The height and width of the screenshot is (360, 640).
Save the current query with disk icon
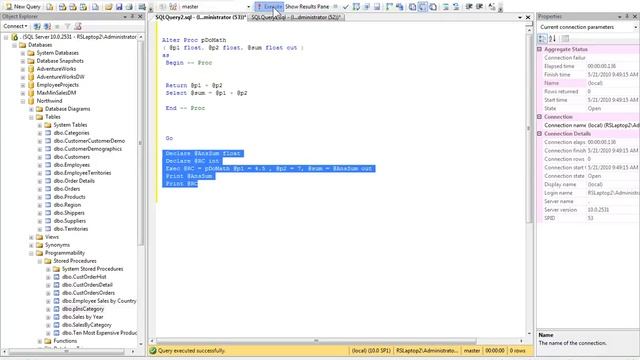tap(119, 7)
